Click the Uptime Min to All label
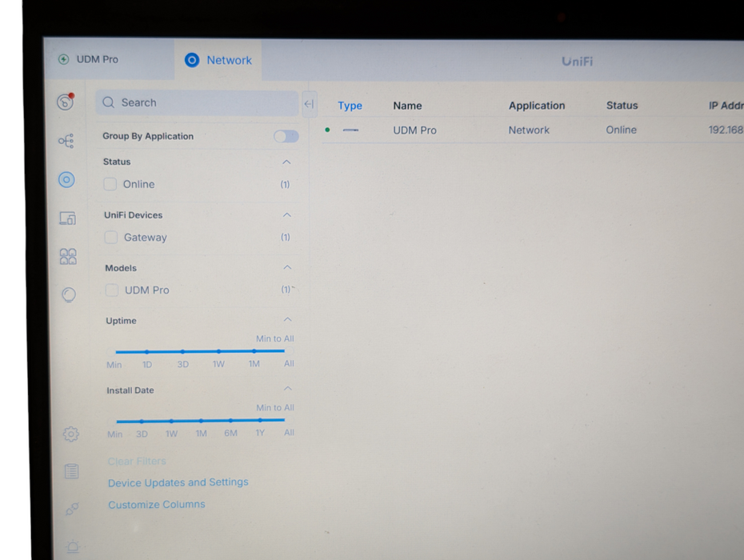Viewport: 744px width, 560px height. pyautogui.click(x=275, y=338)
